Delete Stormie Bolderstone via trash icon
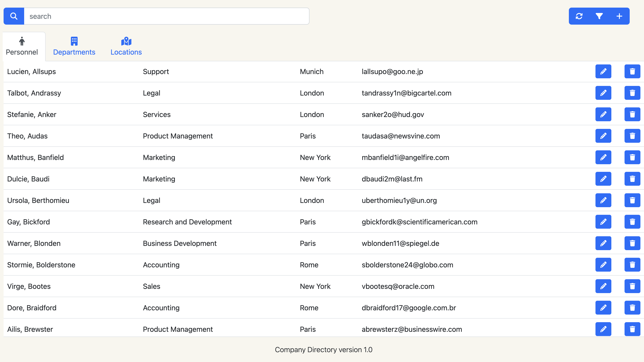The height and width of the screenshot is (362, 644). click(632, 265)
